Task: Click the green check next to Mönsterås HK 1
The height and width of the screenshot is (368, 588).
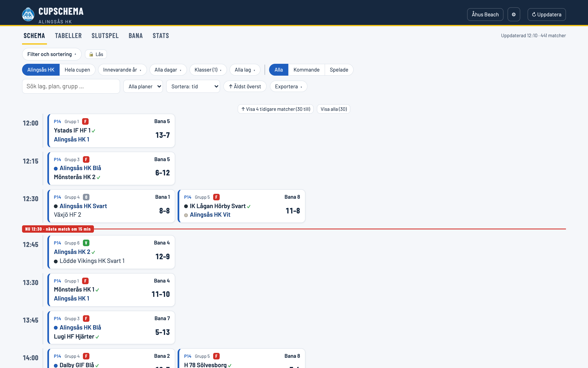Action: click(97, 290)
